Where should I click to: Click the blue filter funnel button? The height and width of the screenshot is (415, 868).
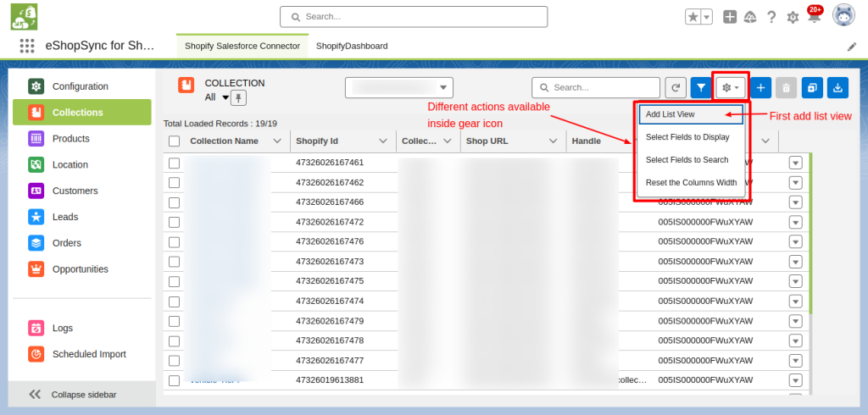(x=701, y=87)
